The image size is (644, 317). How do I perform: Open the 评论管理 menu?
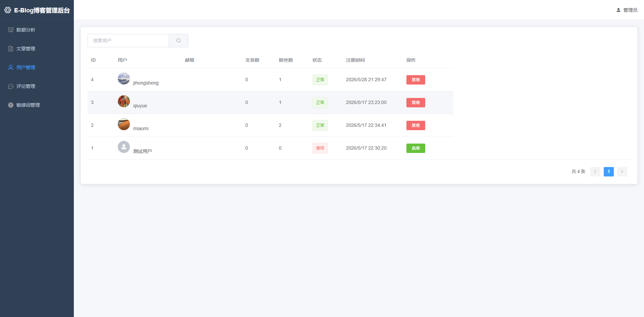tap(37, 86)
